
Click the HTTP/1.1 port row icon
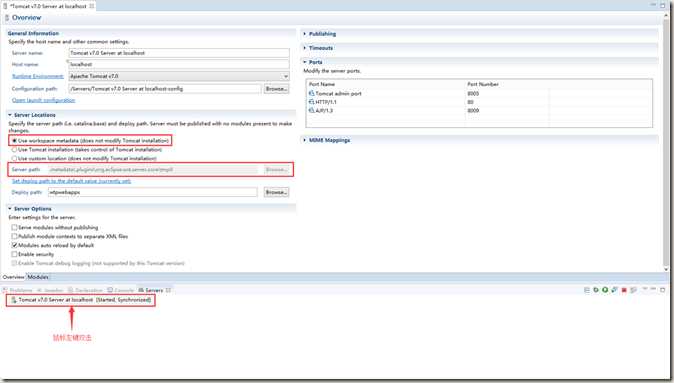pos(312,102)
